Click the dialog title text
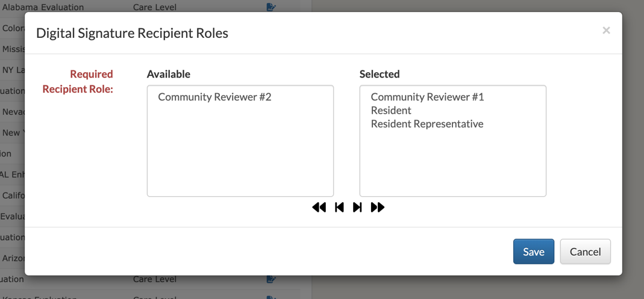Viewport: 644px width, 299px height. click(x=133, y=33)
